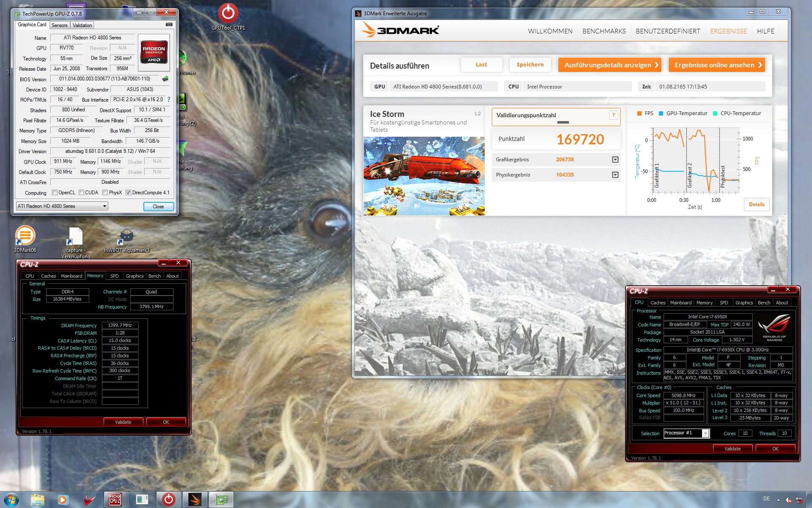Click the orange FPS legend swatch

pyautogui.click(x=639, y=113)
